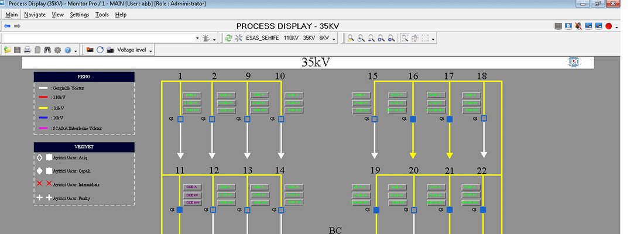The image size is (644, 234).
Task: Toggle the Q1 breaker on feeder 11
Action: [180, 209]
